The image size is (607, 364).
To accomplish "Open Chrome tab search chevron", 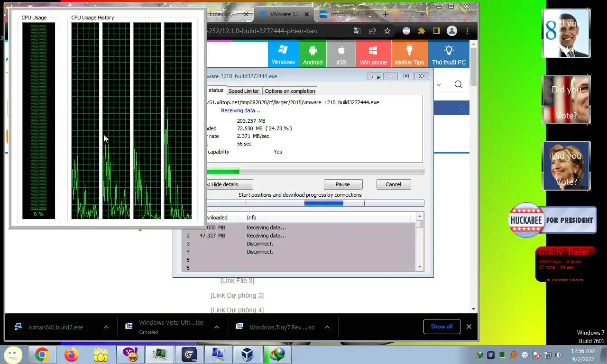I will pyautogui.click(x=422, y=14).
